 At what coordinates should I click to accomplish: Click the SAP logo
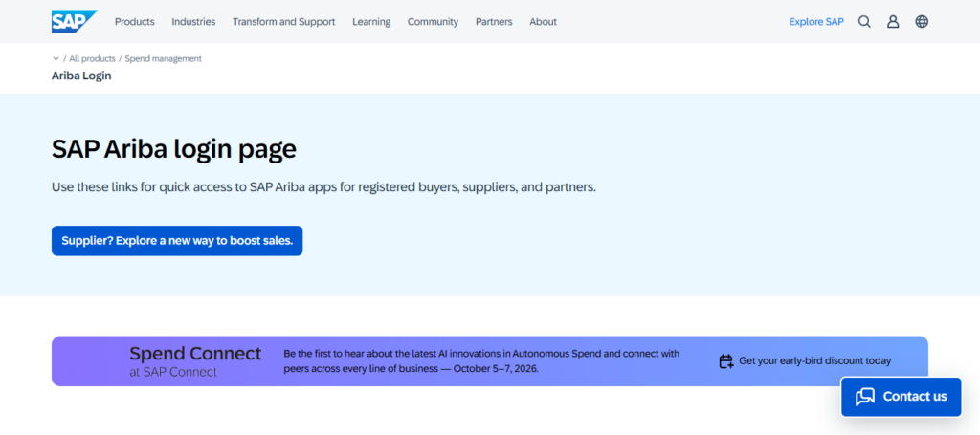(x=74, y=21)
